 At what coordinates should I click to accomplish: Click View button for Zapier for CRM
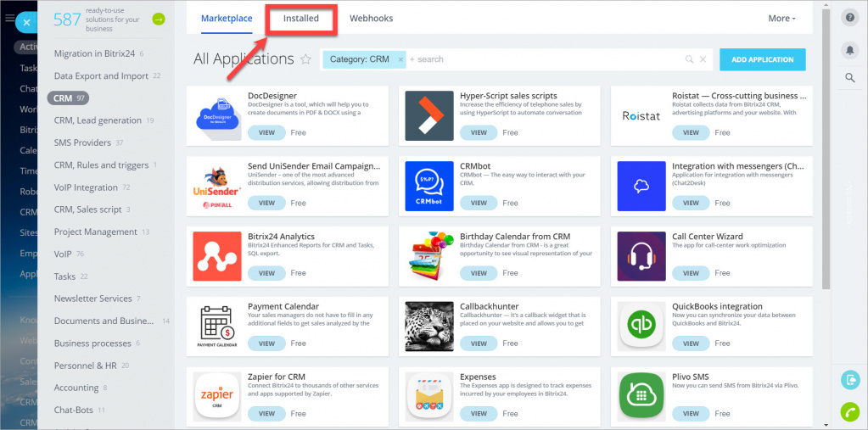266,413
